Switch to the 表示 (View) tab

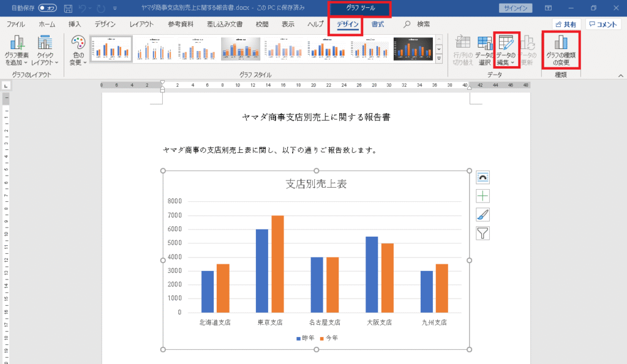(288, 24)
